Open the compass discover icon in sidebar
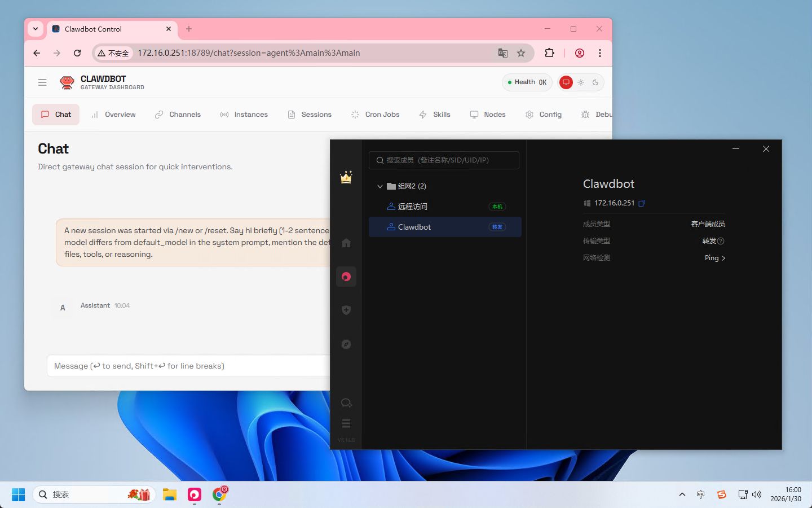The width and height of the screenshot is (812, 508). click(x=346, y=344)
